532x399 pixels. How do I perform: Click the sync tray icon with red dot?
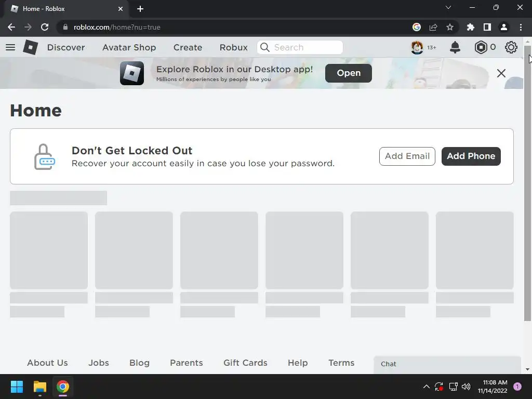pyautogui.click(x=439, y=387)
